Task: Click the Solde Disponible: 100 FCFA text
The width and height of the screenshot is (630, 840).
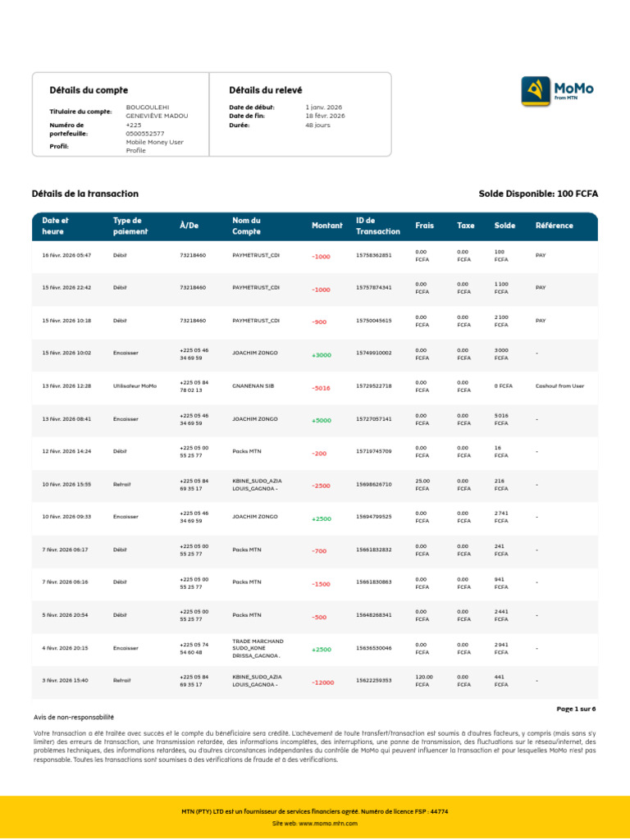Action: coord(538,194)
